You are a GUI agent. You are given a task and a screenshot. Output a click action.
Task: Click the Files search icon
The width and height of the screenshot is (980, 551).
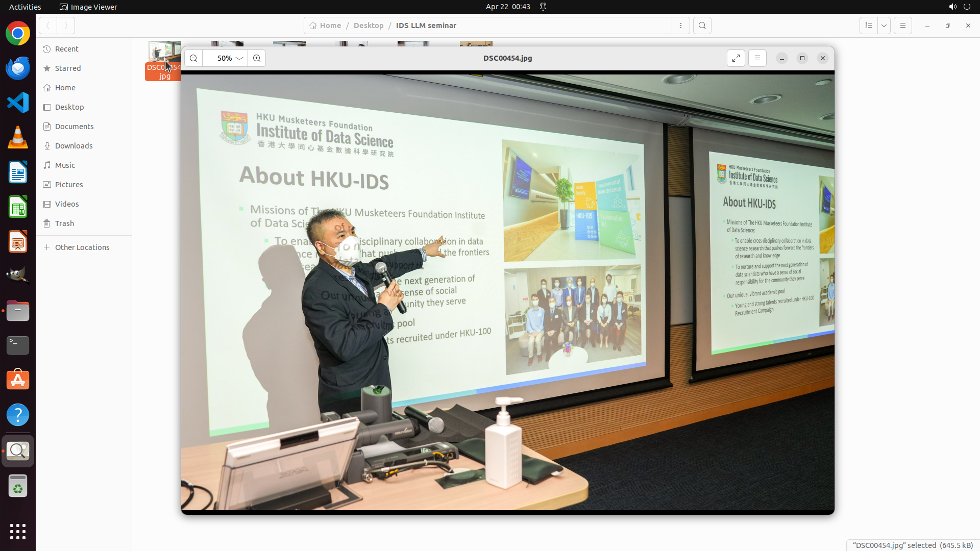click(702, 26)
